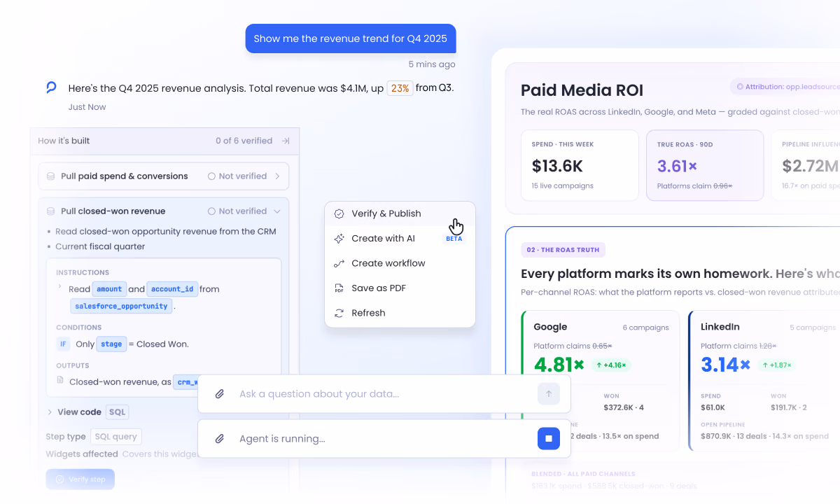Click the Verify step button
This screenshot has width=840, height=504.
[x=80, y=479]
